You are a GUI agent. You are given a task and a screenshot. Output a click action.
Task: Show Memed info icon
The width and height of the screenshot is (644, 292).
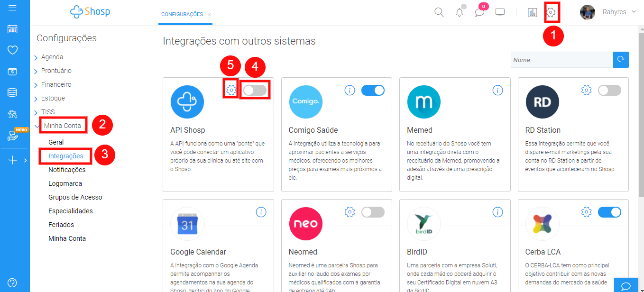(497, 90)
